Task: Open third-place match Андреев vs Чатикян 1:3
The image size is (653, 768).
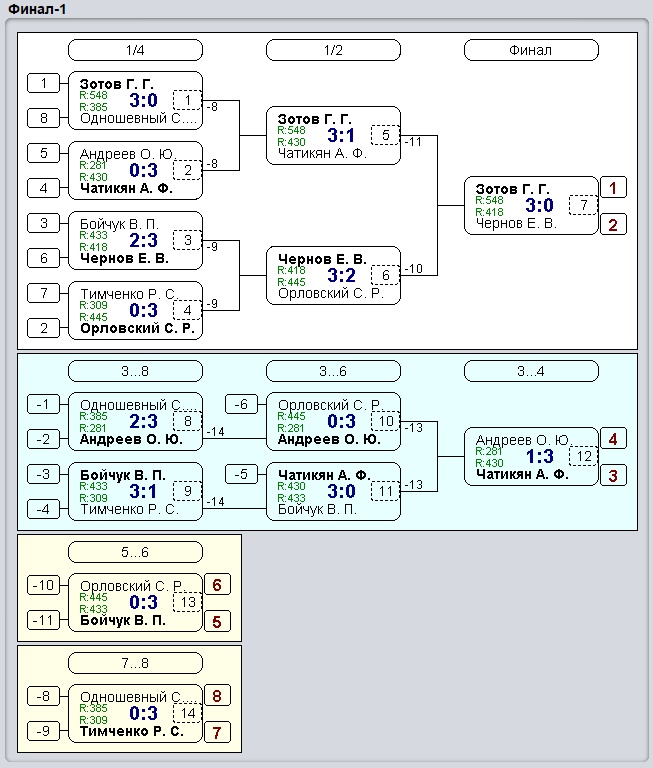Action: (531, 456)
